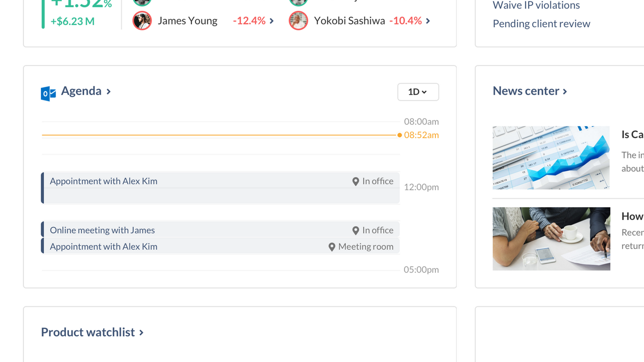Click the +$6.23 M gain value
Screen dimensions: 644x362
(72, 21)
